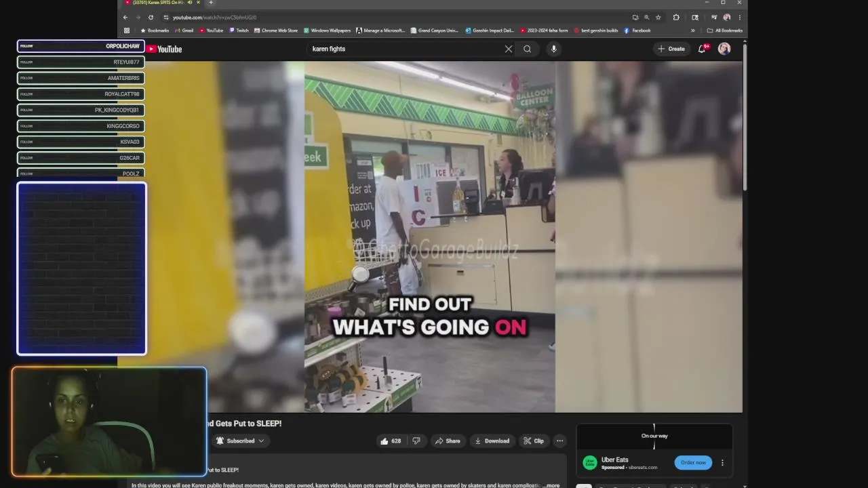Click the Uber Eats ad banner image
Screen dimensions: 868x488
654,436
